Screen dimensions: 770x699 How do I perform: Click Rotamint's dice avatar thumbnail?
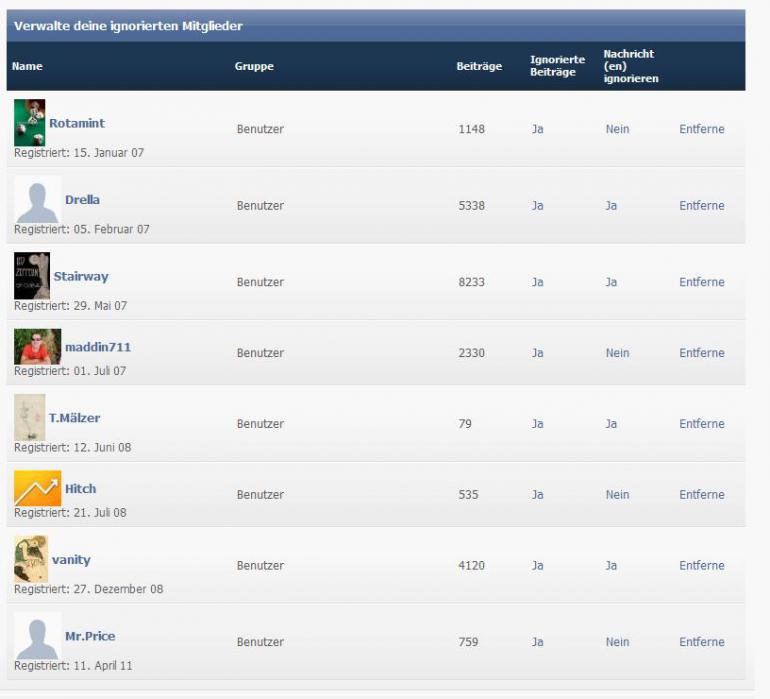coord(29,122)
